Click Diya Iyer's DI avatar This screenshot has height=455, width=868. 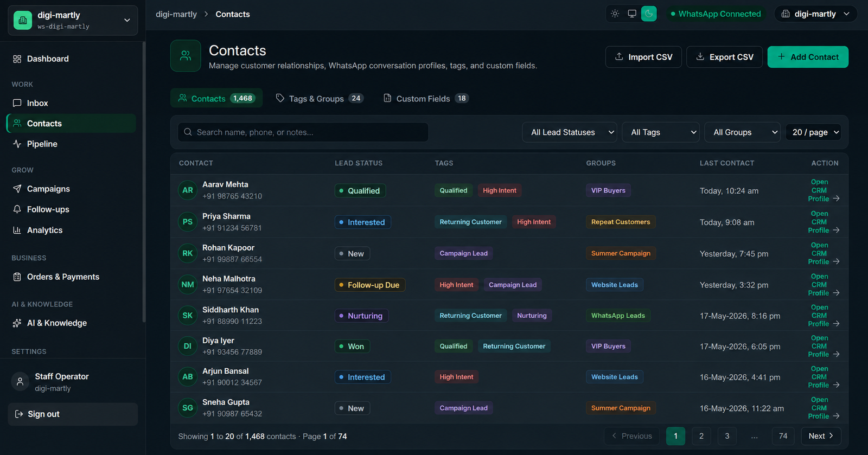tap(188, 346)
